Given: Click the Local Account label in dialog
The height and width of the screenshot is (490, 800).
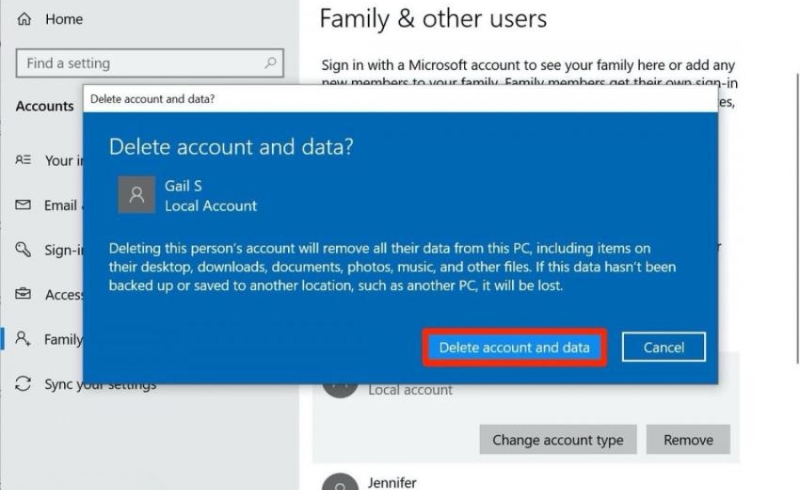Looking at the screenshot, I should pos(211,206).
